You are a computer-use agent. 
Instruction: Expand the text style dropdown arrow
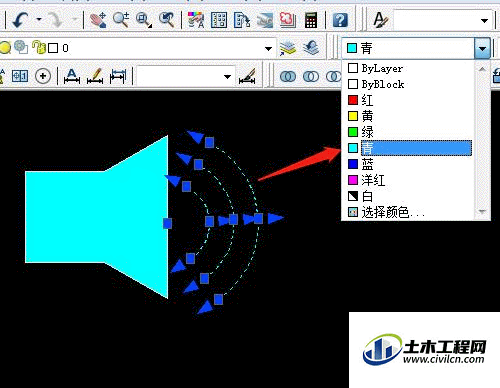pyautogui.click(x=484, y=21)
